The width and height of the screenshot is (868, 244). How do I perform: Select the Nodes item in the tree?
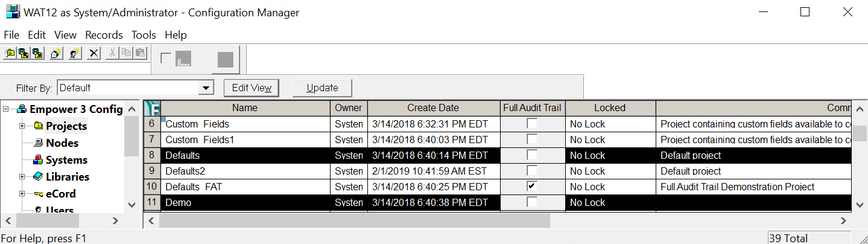(x=62, y=143)
